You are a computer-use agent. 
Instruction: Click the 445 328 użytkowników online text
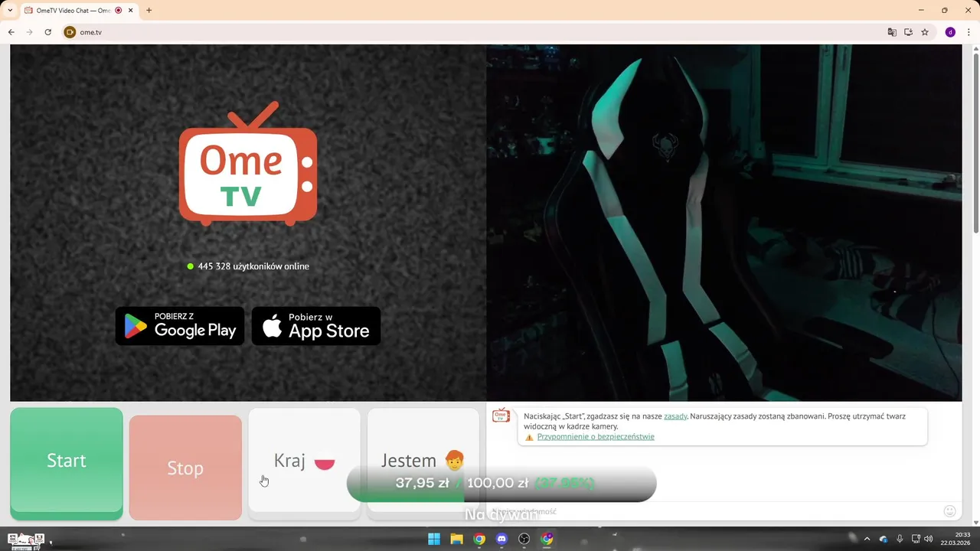point(253,266)
